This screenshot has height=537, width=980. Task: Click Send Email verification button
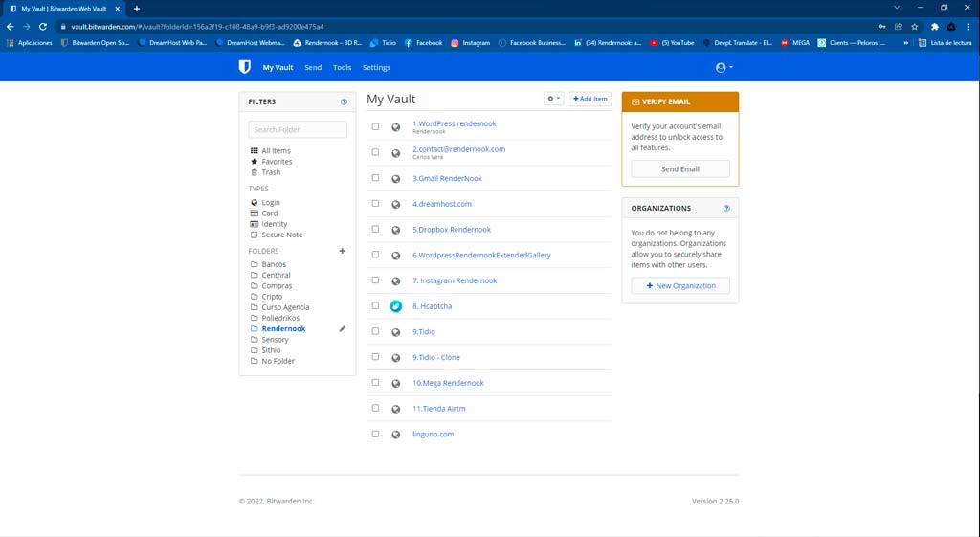point(680,169)
